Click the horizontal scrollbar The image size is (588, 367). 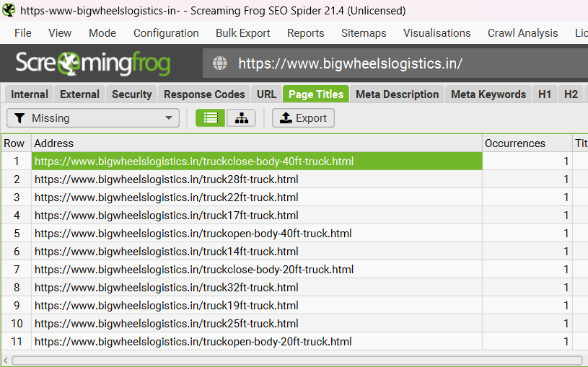point(297,361)
